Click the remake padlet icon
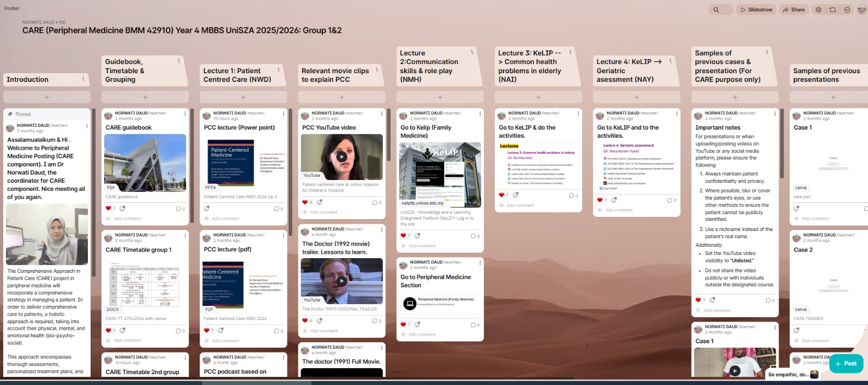The width and height of the screenshot is (868, 385). [833, 10]
